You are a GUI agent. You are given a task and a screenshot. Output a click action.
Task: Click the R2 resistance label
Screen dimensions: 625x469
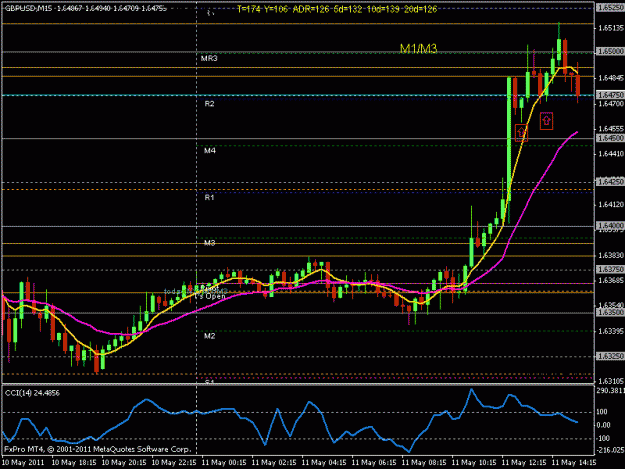click(209, 104)
